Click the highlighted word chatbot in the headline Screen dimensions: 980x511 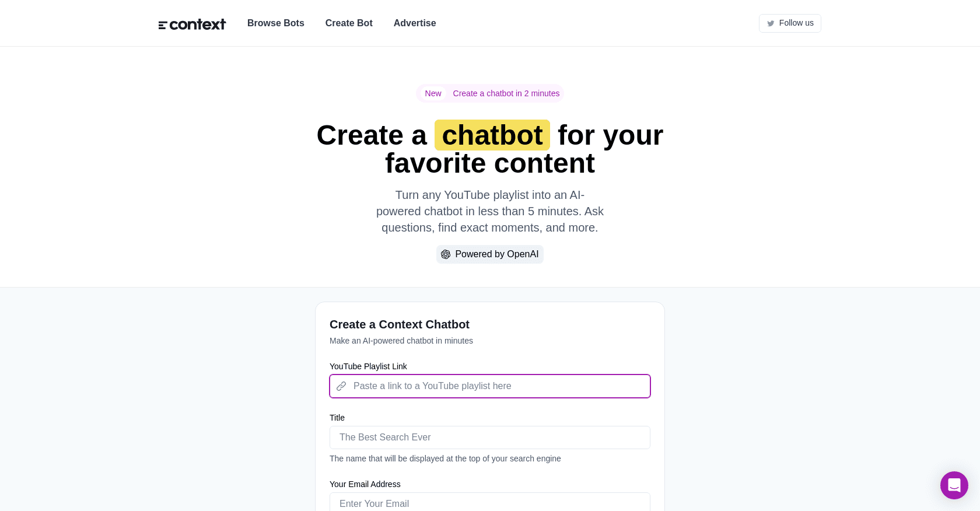point(492,135)
